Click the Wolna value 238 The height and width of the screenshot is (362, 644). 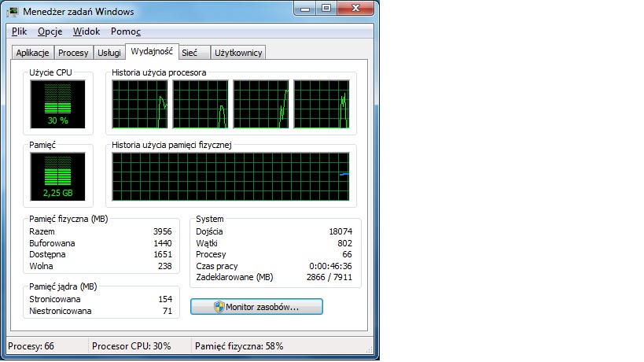click(164, 266)
